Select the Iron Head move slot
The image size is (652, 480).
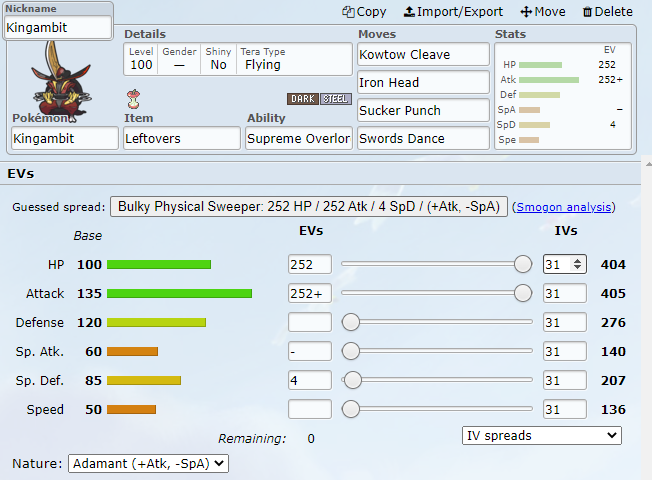(x=423, y=82)
